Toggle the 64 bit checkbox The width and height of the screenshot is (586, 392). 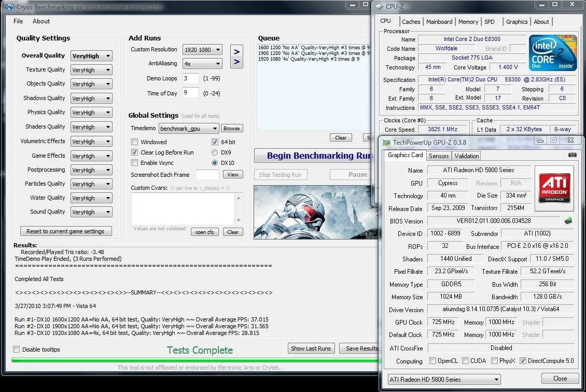[215, 142]
